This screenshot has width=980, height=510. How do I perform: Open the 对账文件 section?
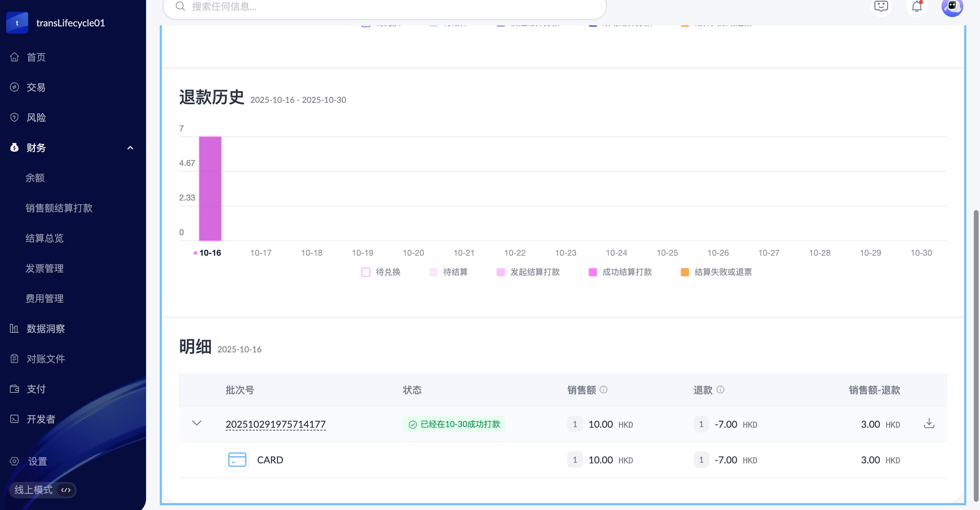(46, 359)
